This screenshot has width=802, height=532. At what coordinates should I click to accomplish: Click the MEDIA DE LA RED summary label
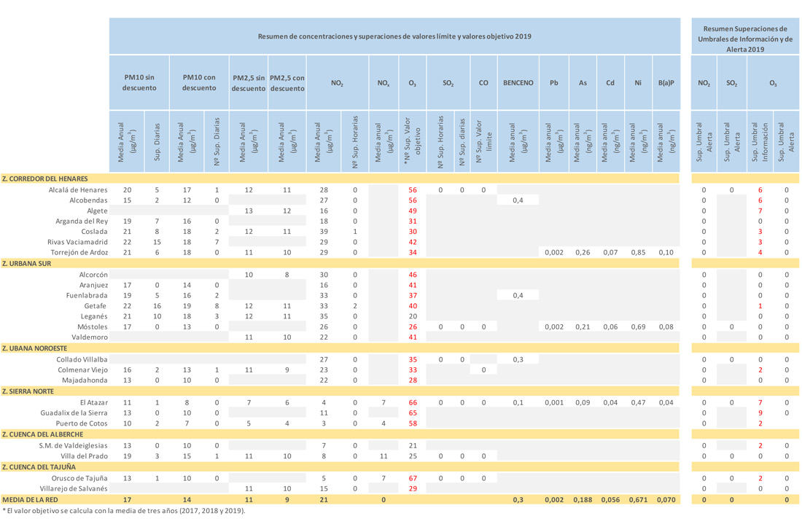click(29, 500)
